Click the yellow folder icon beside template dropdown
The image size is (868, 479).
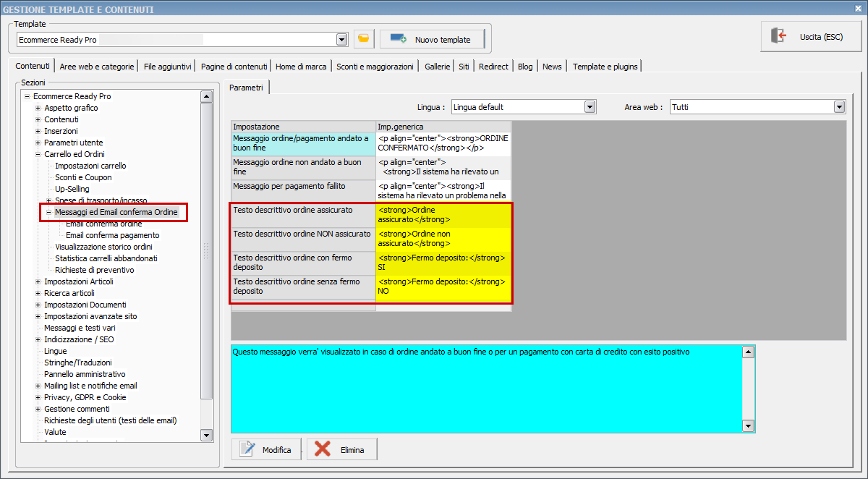(x=364, y=39)
